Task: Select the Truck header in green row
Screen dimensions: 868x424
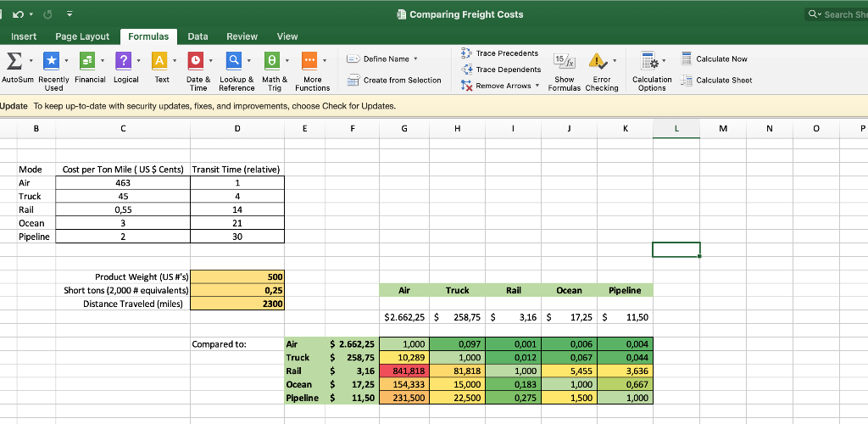Action: point(457,290)
